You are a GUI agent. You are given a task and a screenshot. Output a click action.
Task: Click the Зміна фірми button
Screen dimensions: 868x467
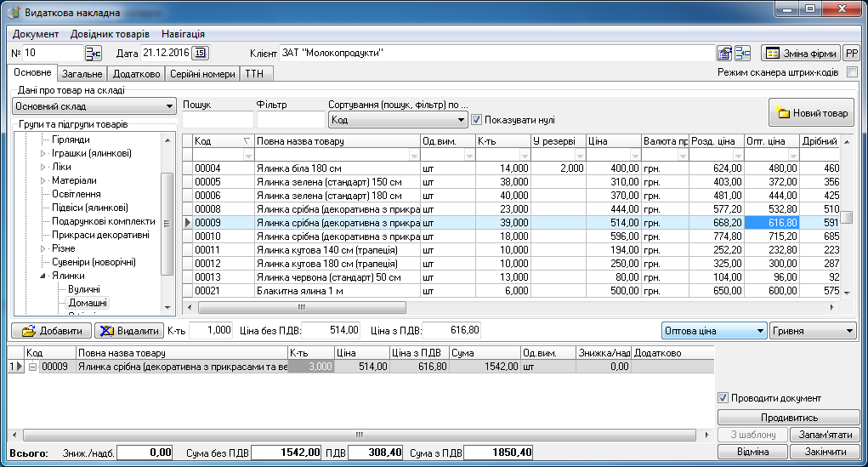point(800,54)
